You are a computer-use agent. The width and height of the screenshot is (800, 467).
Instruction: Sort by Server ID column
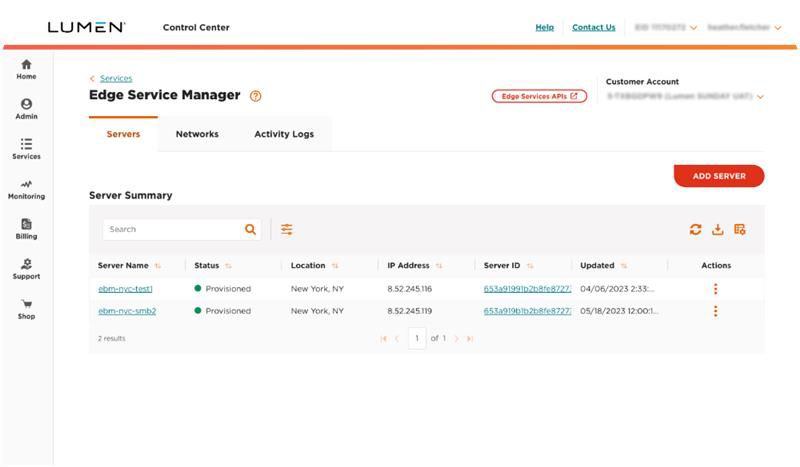tap(530, 266)
